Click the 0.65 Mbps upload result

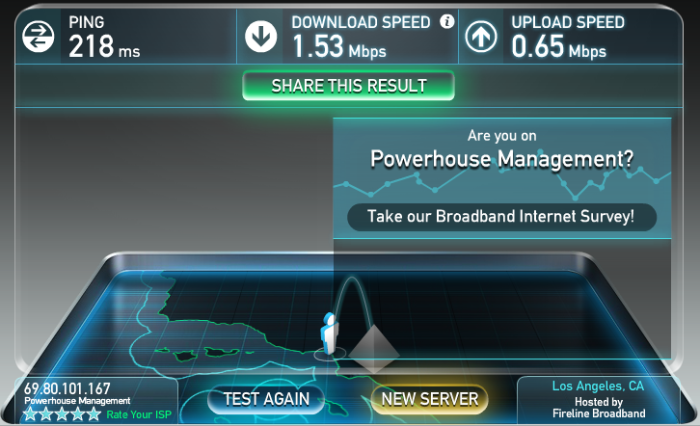point(559,46)
